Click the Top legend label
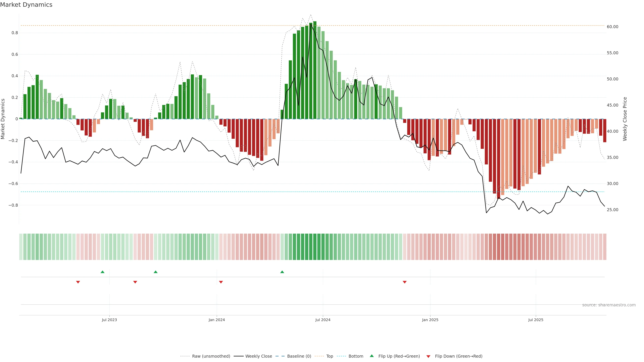 coord(330,356)
